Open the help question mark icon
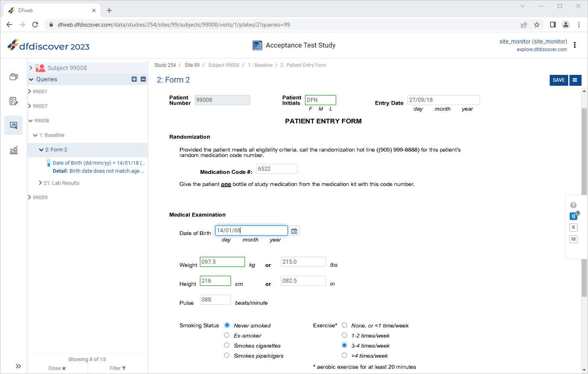This screenshot has height=374, width=588. tap(573, 205)
